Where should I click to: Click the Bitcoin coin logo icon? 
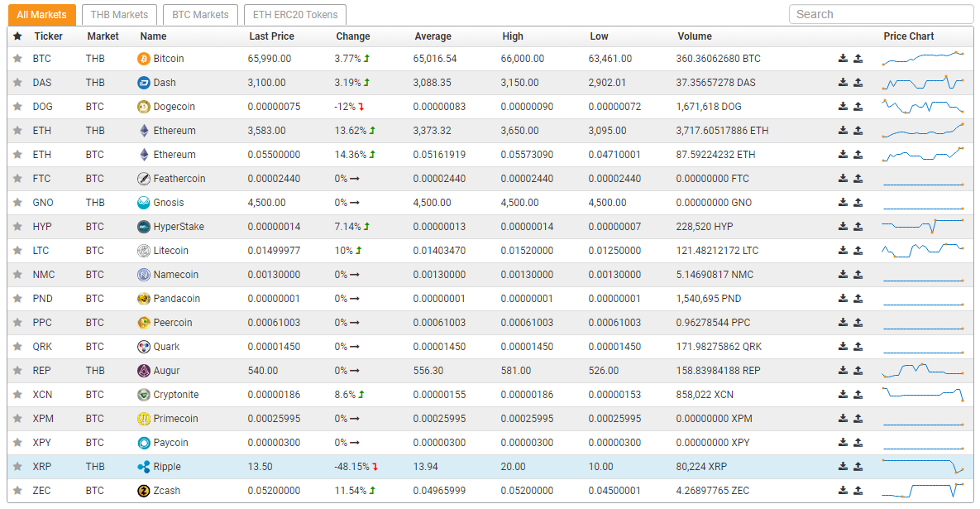(x=144, y=59)
